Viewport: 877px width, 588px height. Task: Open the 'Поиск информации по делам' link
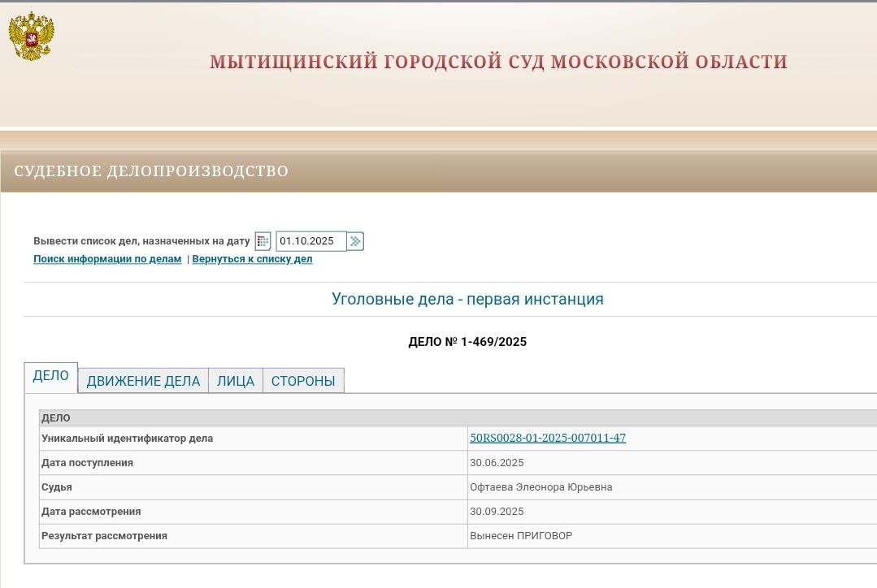coord(107,259)
